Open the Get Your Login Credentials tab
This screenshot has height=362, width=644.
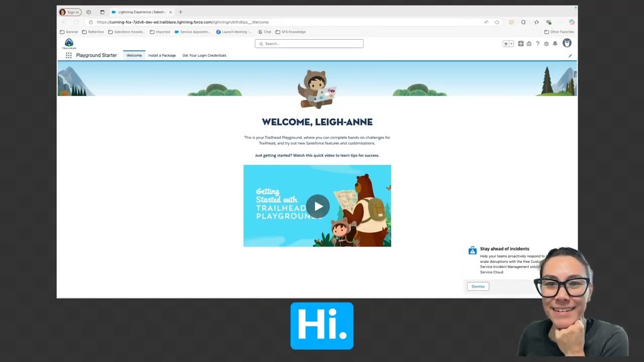[204, 55]
